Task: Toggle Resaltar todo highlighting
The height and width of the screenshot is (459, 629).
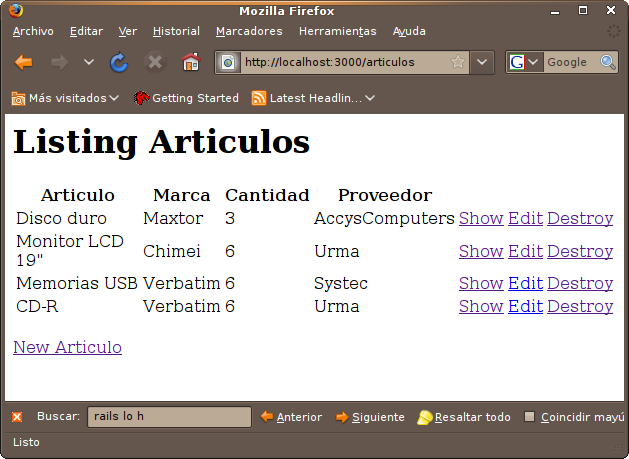Action: click(464, 417)
